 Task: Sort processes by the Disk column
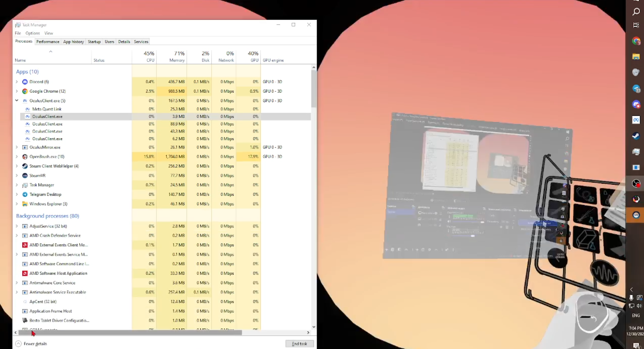point(199,57)
